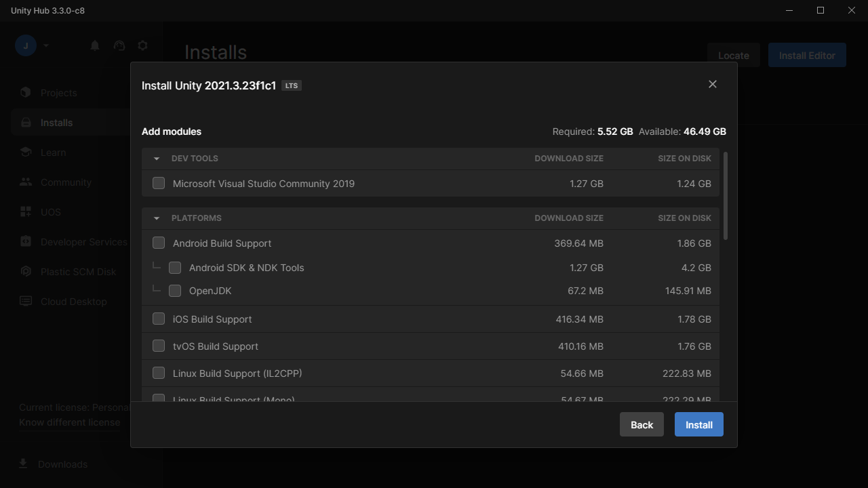
Task: Enable Android Build Support module
Action: click(x=159, y=243)
